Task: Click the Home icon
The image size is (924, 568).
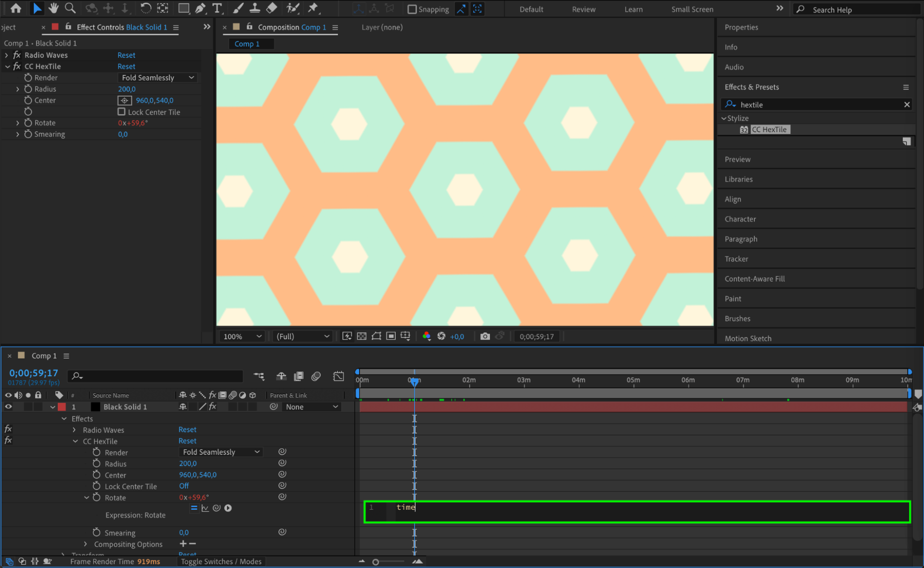Action: click(x=16, y=8)
